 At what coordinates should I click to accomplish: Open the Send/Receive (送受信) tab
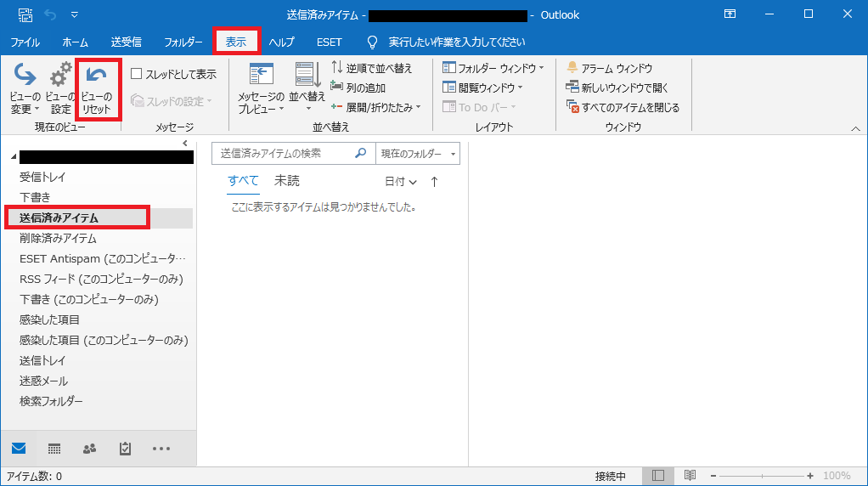coord(127,42)
